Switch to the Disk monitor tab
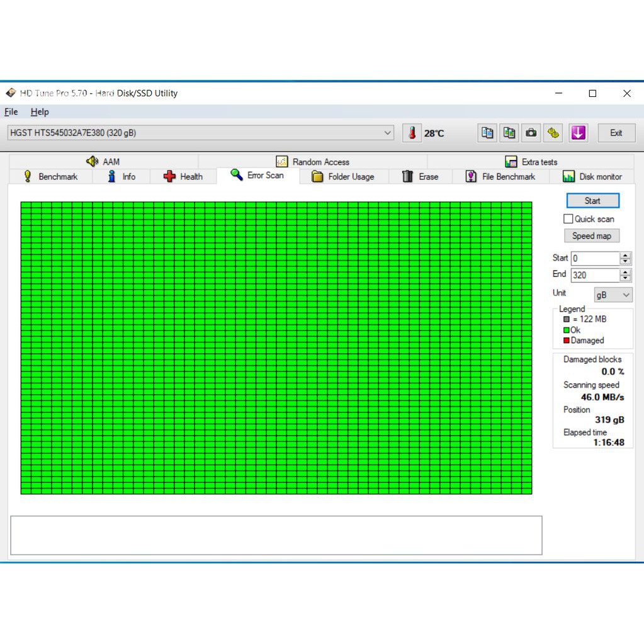Screen dimensions: 644x644 592,177
